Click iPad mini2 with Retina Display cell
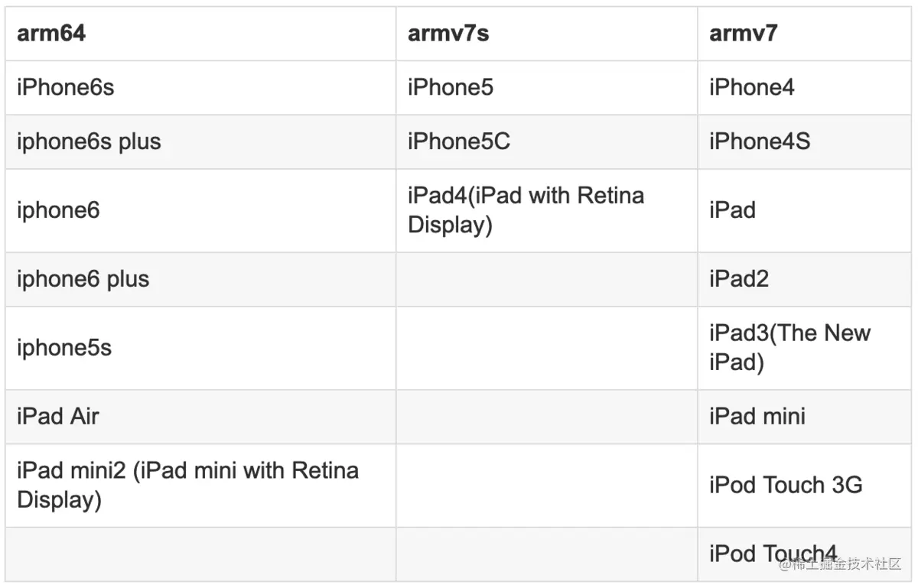This screenshot has height=588, width=918. pyautogui.click(x=187, y=485)
